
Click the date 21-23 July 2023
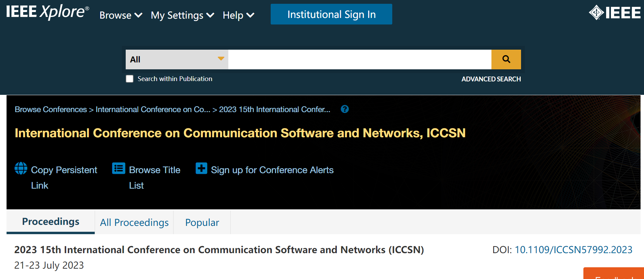49,265
